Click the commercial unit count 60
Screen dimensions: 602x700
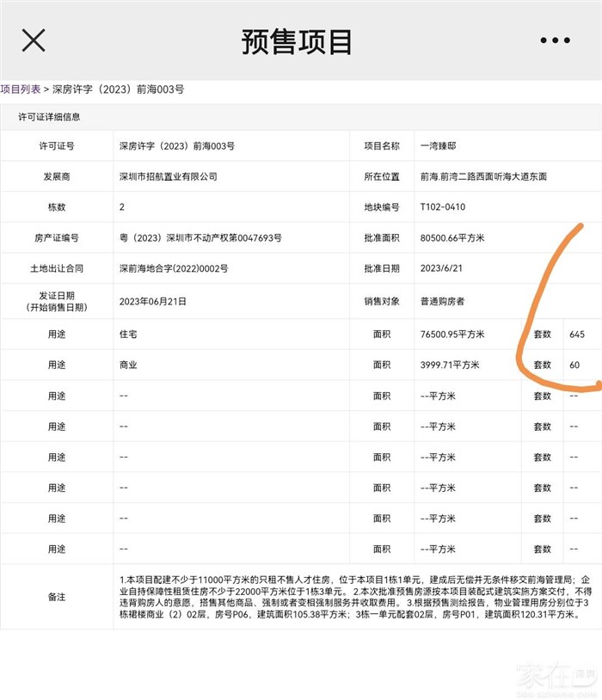pos(574,365)
